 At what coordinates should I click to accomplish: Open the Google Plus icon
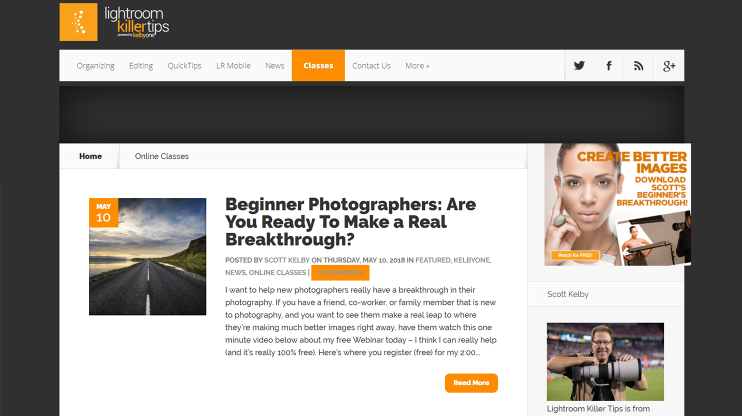(x=669, y=66)
